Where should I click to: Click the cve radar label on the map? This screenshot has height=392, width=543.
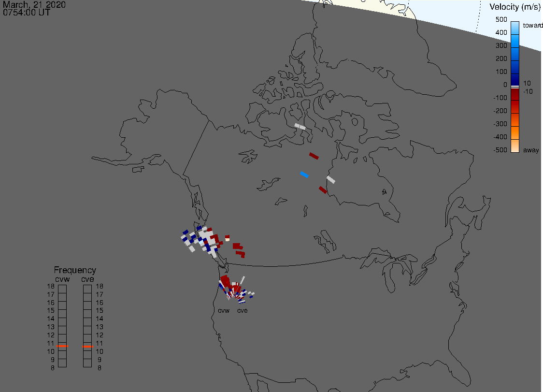pos(243,310)
